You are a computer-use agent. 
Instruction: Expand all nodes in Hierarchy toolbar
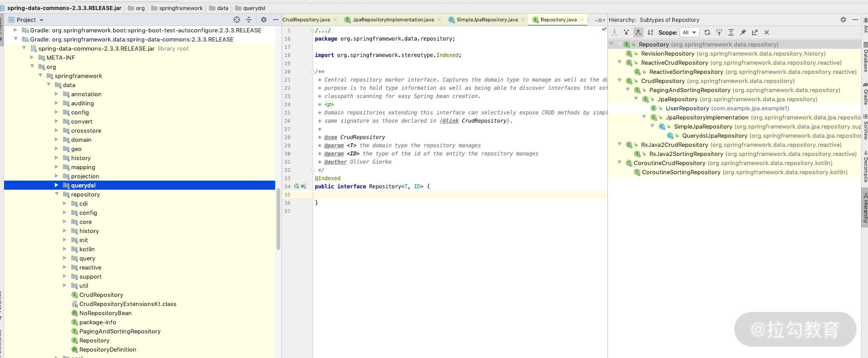click(731, 32)
